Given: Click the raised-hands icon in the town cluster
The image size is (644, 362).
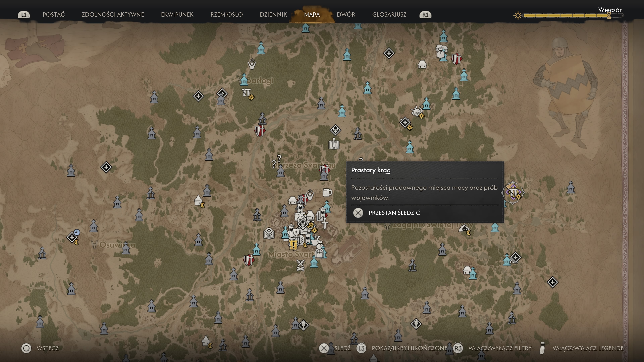Looking at the screenshot, I should [x=310, y=194].
